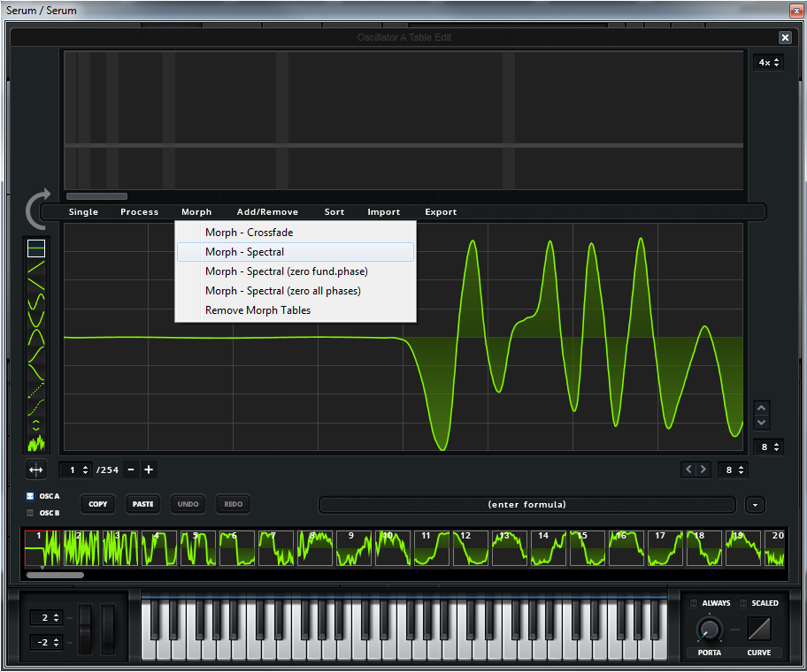Adjust pitch bend up range 2 stepper
The width and height of the screenshot is (807, 672).
47,617
